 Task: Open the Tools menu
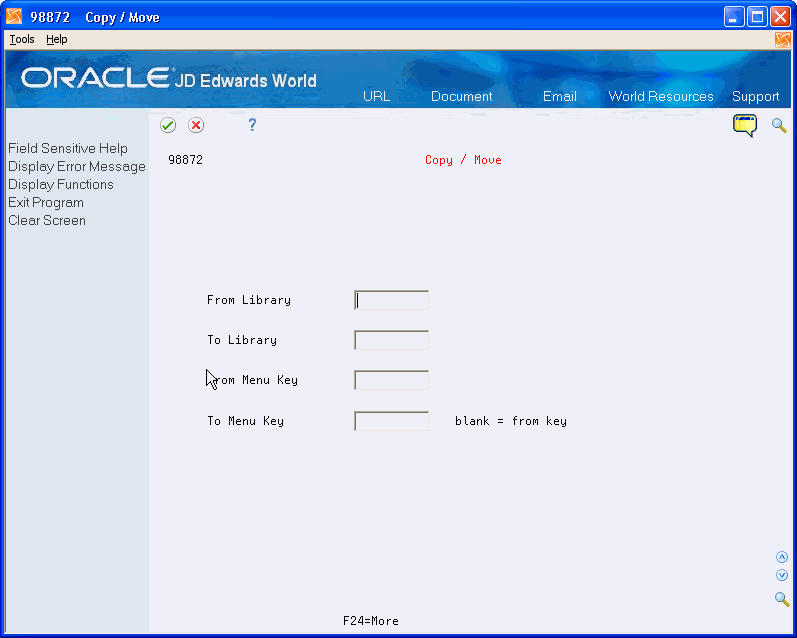pos(22,39)
